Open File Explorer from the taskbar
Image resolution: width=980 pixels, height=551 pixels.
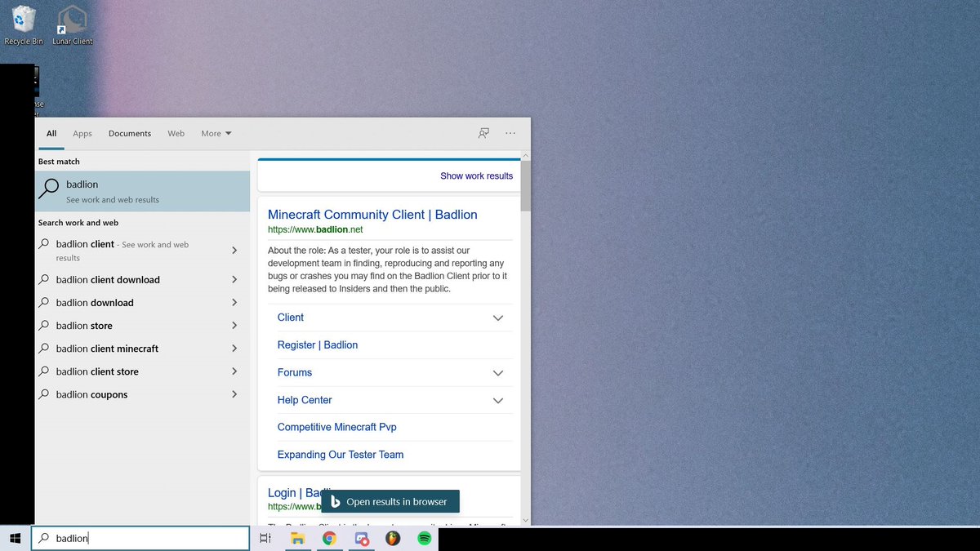[298, 539]
